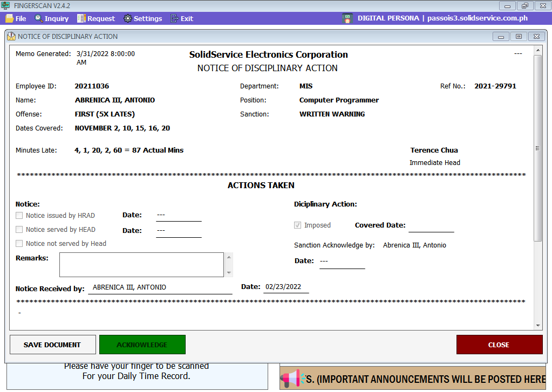The image size is (552, 392).
Task: Click the FINGERSCAN app icon in title bar
Action: point(5,5)
